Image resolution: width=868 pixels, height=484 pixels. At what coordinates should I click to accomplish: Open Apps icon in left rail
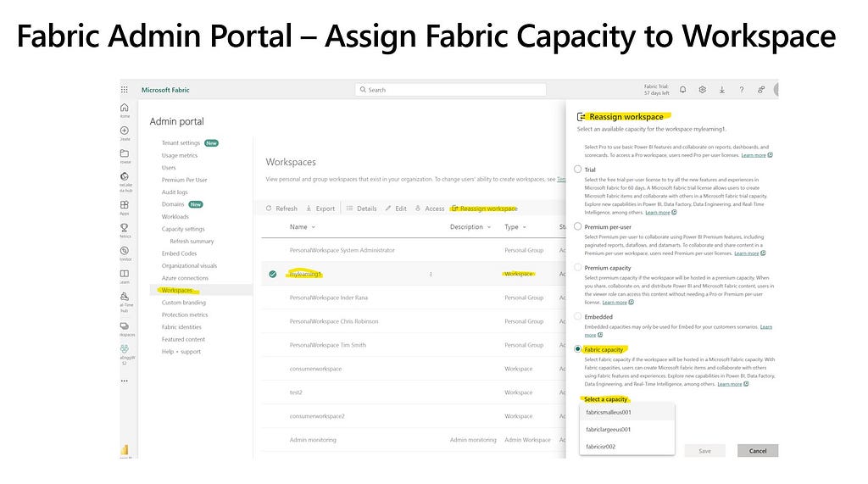[125, 205]
